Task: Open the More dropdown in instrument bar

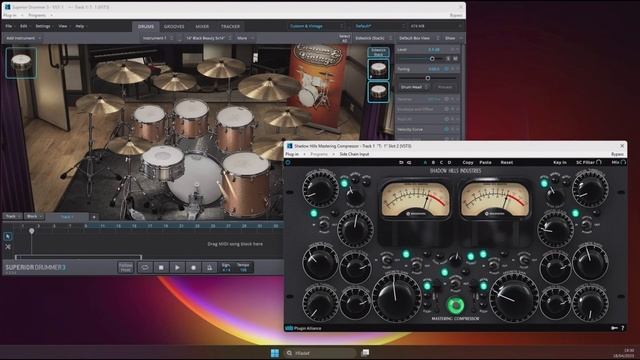Action: 245,38
